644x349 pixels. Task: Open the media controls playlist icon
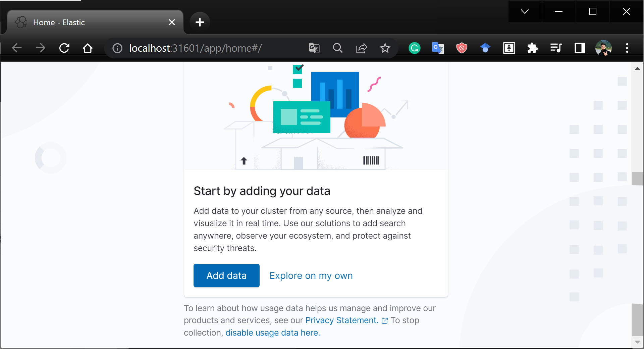pyautogui.click(x=556, y=48)
